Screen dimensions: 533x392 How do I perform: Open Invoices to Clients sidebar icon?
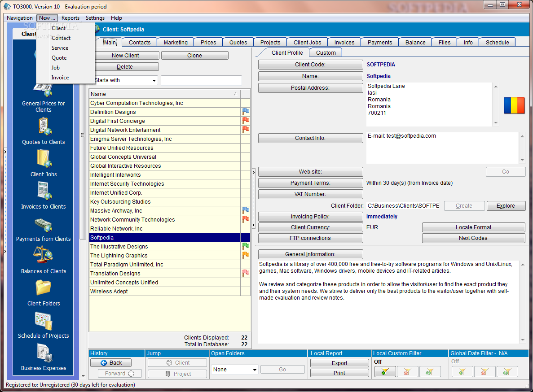[44, 191]
